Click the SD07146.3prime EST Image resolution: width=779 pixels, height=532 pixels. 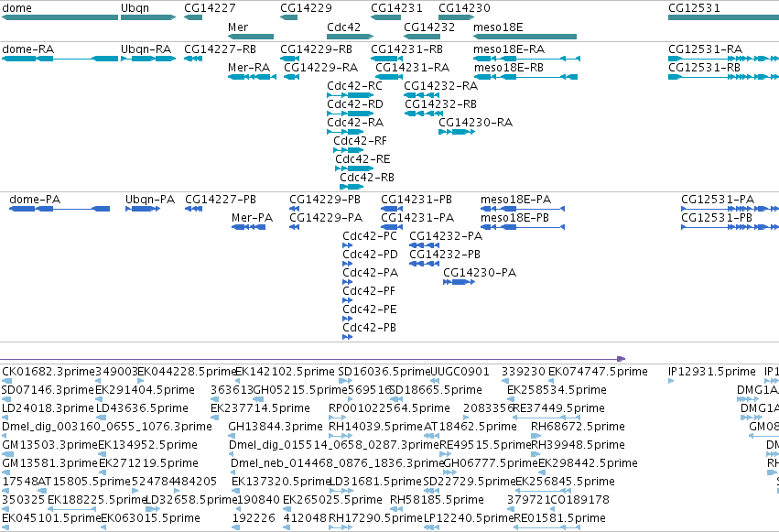point(7,399)
